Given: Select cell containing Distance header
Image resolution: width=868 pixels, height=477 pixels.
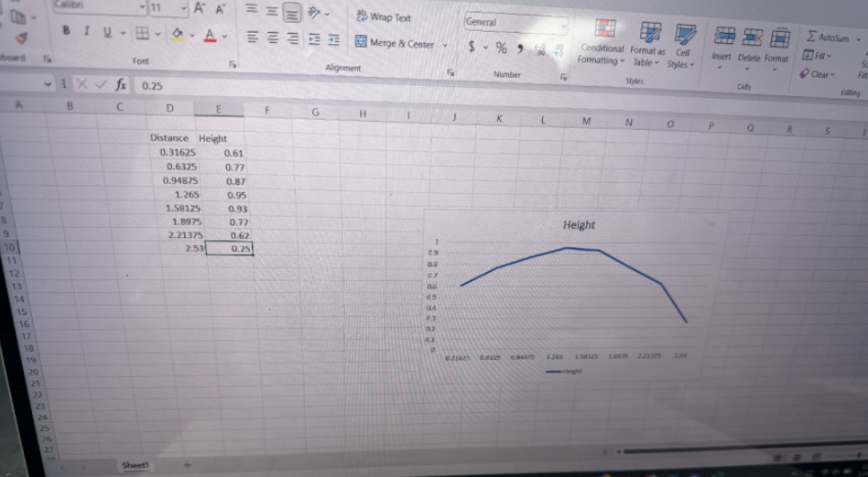Looking at the screenshot, I should 169,137.
